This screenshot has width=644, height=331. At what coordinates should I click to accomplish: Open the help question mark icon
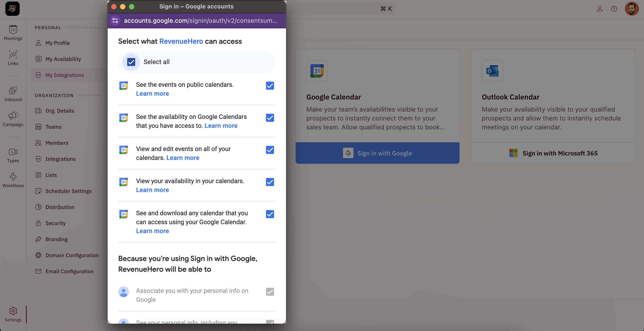(x=614, y=9)
